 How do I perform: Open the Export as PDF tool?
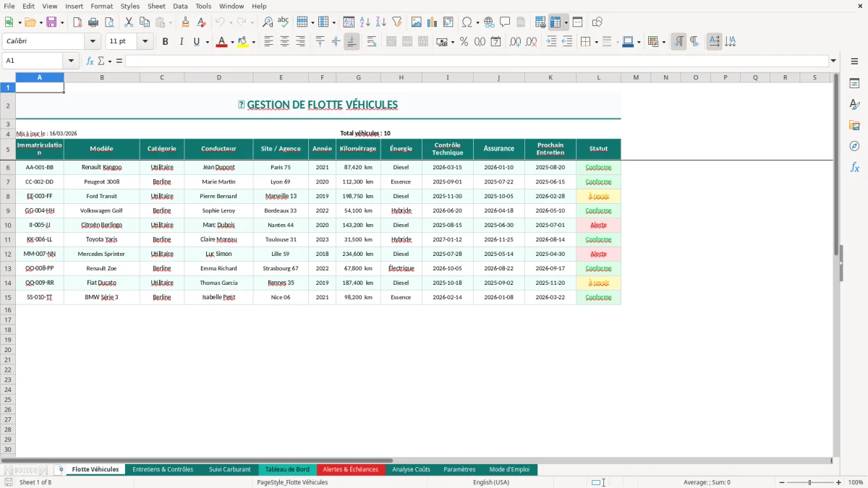tap(77, 22)
